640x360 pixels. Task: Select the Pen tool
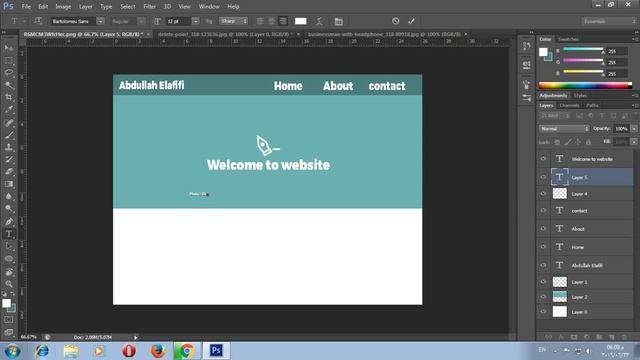coord(9,222)
